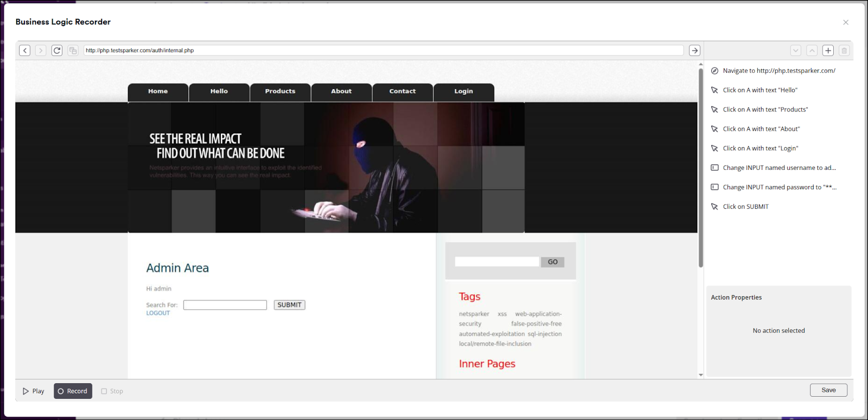Click the browser forward arrow icon
The image size is (868, 420).
coord(41,50)
